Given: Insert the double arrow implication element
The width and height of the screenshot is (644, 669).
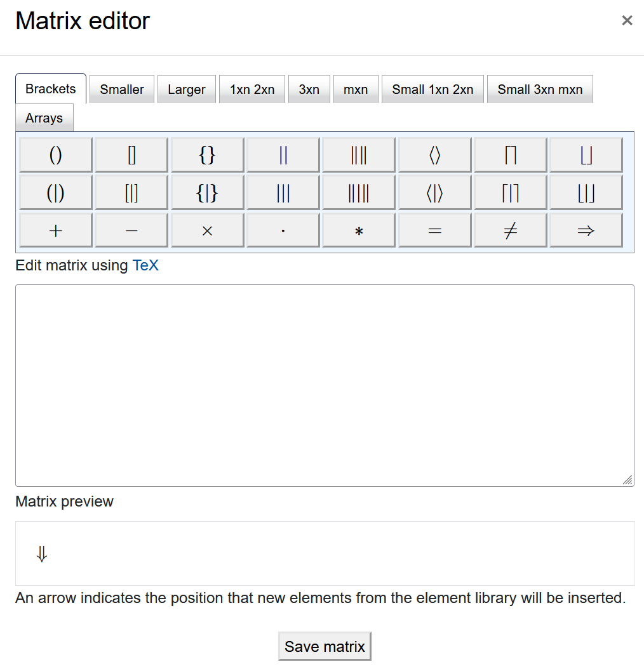Looking at the screenshot, I should 586,230.
